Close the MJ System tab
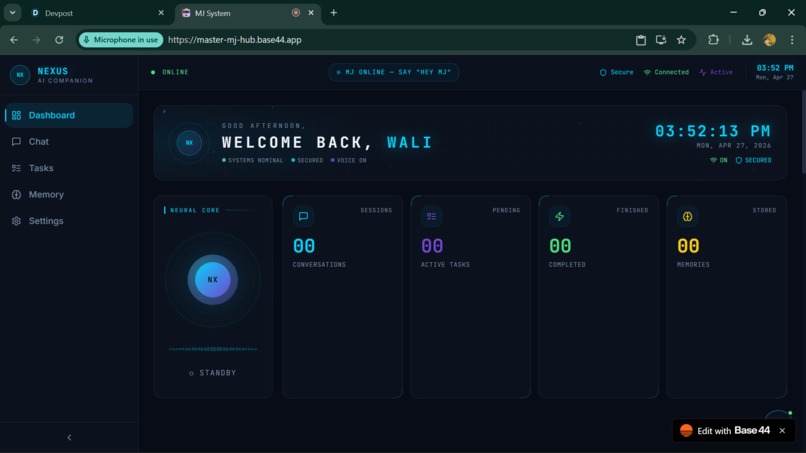The height and width of the screenshot is (453, 806). click(311, 13)
